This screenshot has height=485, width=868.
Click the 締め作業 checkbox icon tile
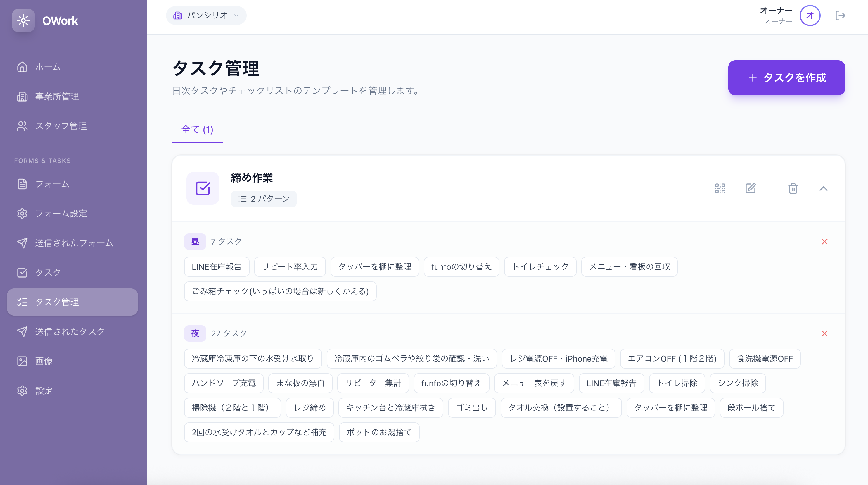click(203, 188)
